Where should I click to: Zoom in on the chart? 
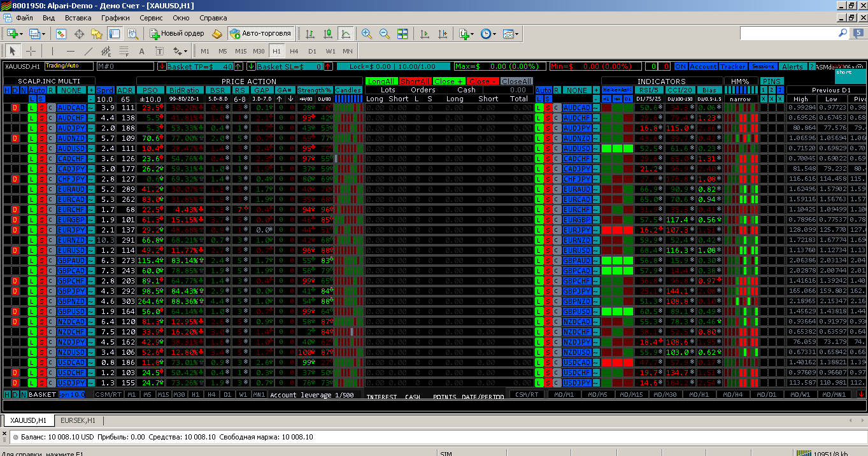[367, 34]
